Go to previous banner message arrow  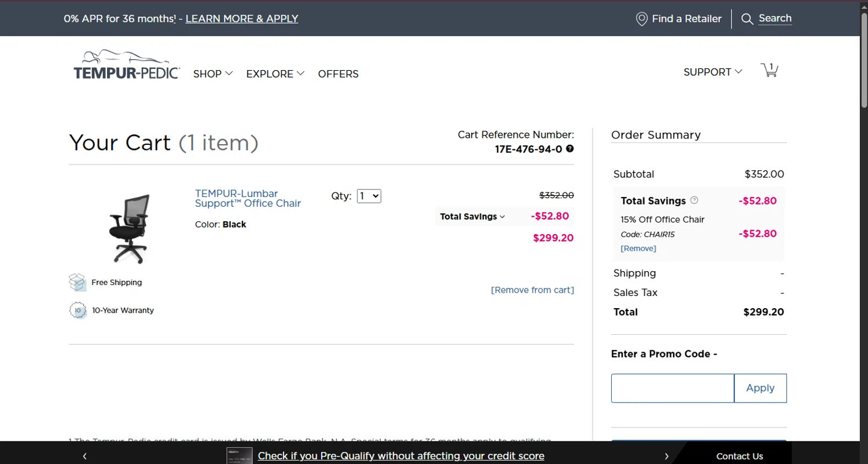click(84, 456)
